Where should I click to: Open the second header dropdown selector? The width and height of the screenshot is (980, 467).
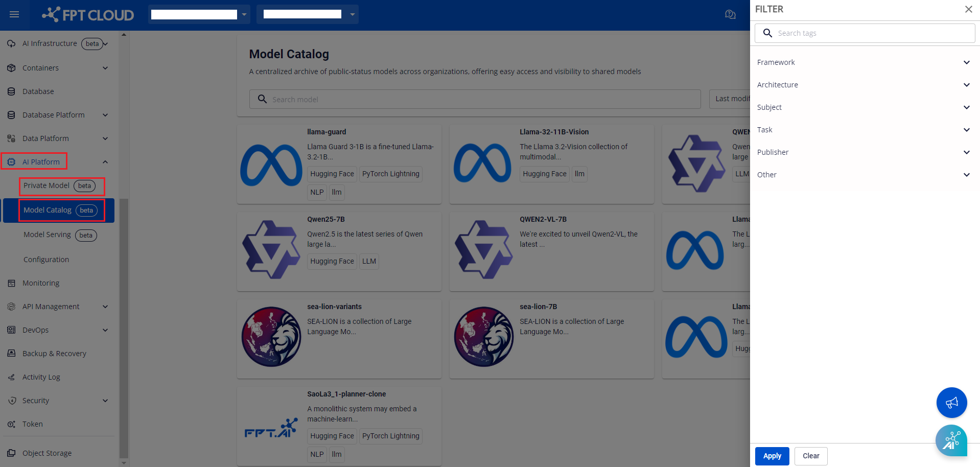(x=308, y=14)
